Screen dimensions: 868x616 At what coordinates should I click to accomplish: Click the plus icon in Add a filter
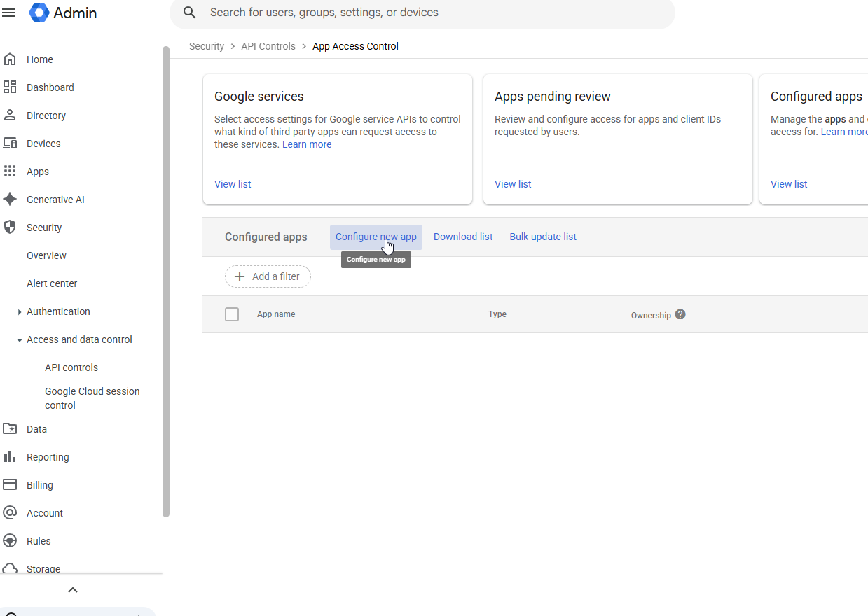[x=240, y=276]
